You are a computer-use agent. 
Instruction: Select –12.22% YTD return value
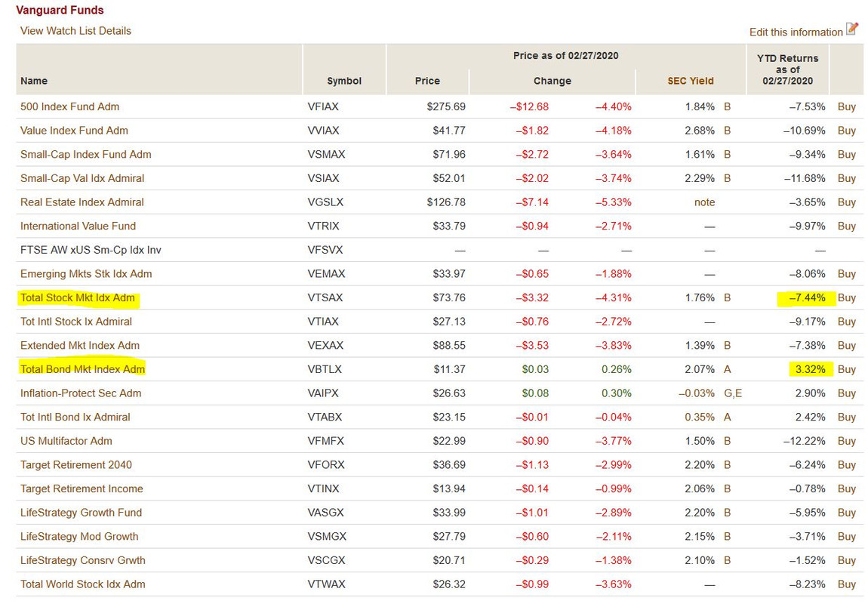pos(805,440)
